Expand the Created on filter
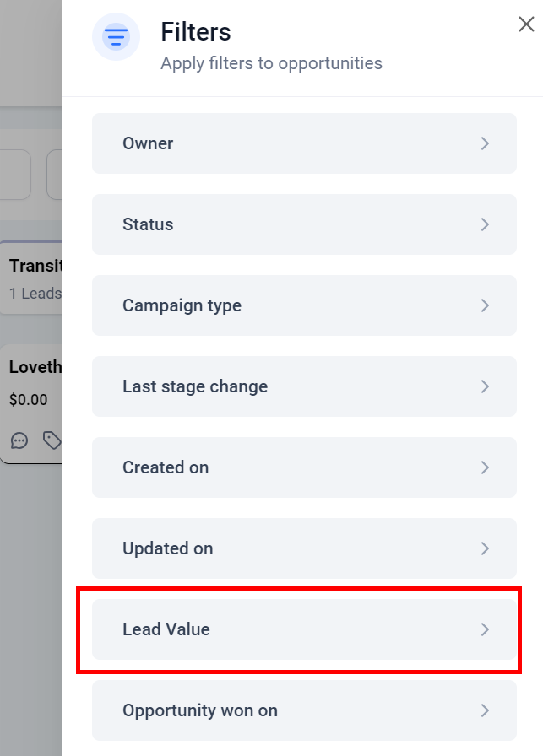The width and height of the screenshot is (543, 756). (304, 467)
